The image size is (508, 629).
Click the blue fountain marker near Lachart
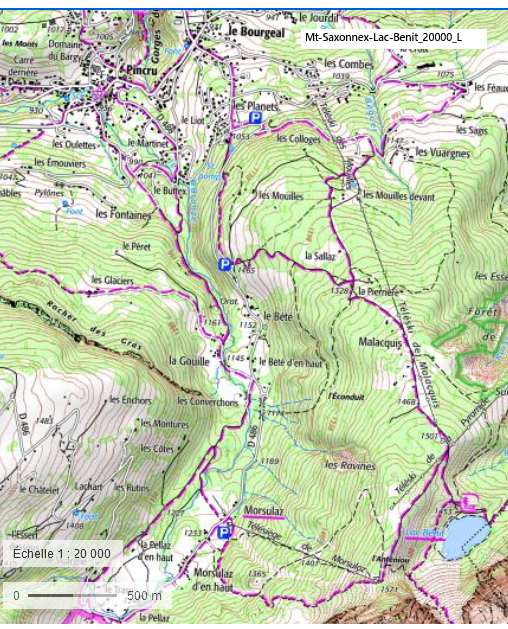click(x=76, y=512)
